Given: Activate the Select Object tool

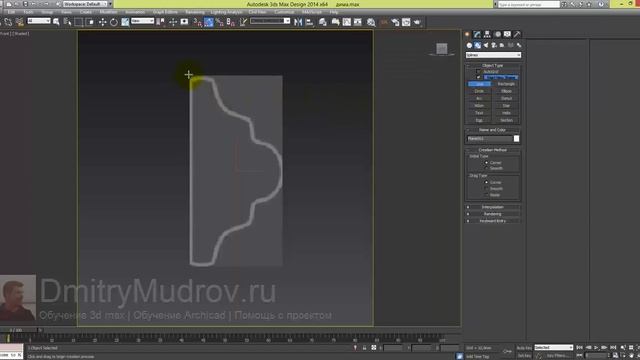Looking at the screenshot, I should [56, 22].
